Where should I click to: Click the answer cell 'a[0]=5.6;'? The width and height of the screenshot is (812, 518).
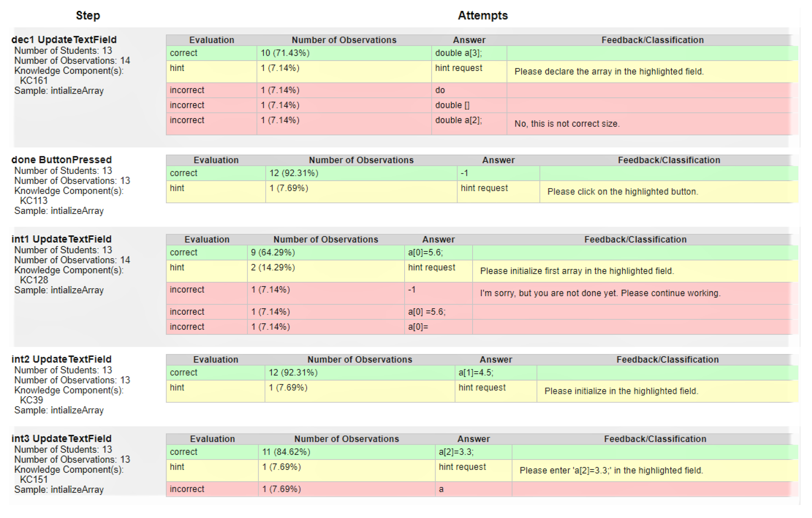425,252
